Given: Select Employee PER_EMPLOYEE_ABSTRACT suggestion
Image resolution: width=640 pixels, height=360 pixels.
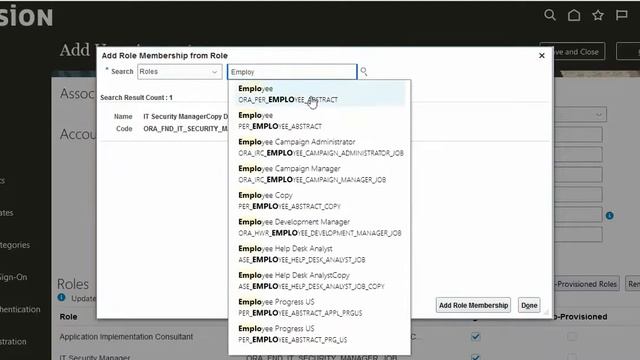Looking at the screenshot, I should pos(320,121).
